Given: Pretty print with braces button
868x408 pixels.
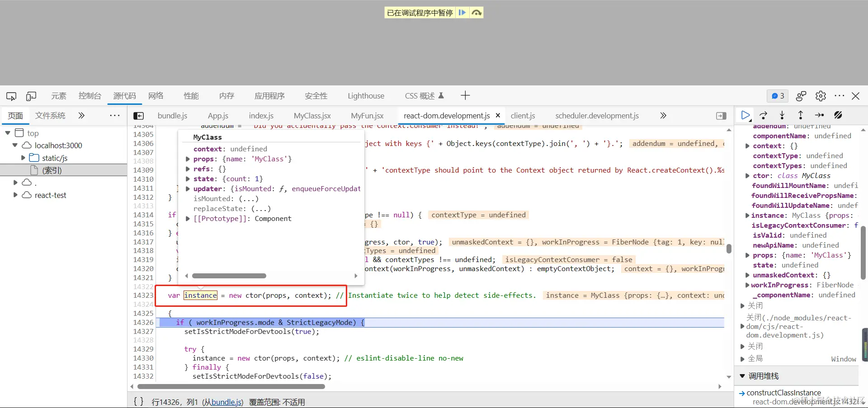Looking at the screenshot, I should coord(139,401).
